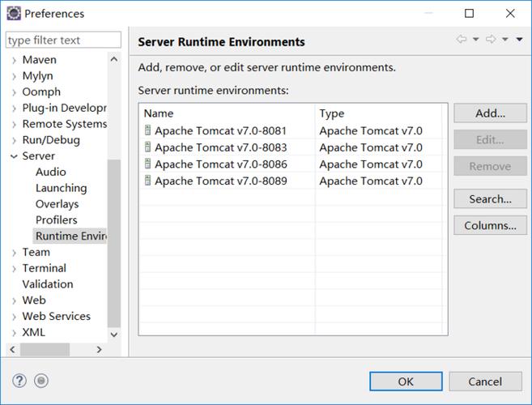Viewport: 532px width, 405px height.
Task: Click the Columns... button
Action: [x=490, y=225]
